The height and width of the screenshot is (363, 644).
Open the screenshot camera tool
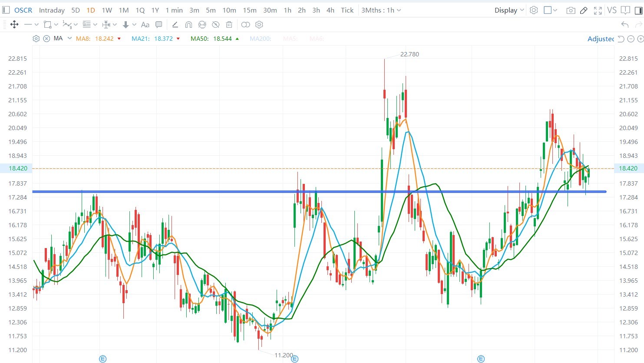tap(571, 10)
